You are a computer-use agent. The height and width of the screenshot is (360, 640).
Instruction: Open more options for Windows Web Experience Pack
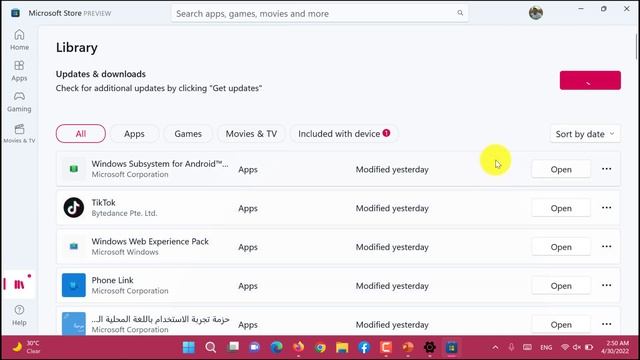(606, 247)
